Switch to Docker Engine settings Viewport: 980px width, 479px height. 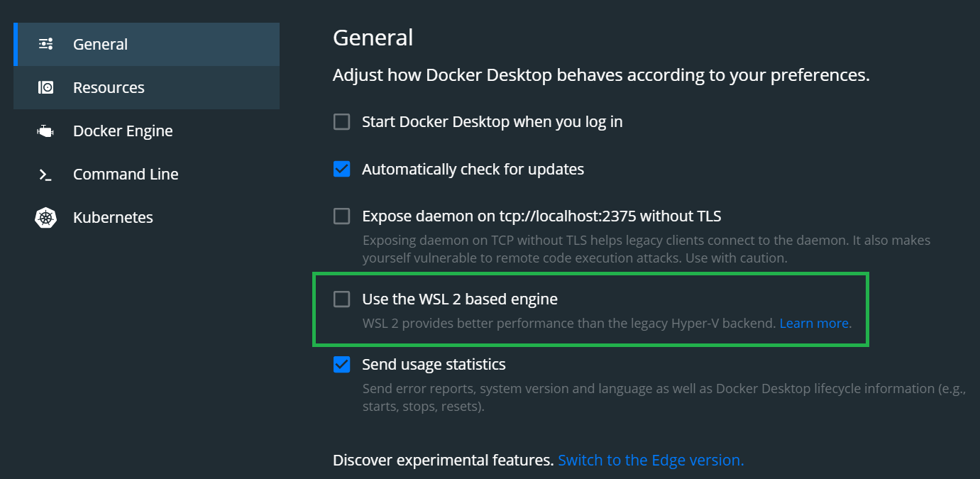click(x=123, y=131)
